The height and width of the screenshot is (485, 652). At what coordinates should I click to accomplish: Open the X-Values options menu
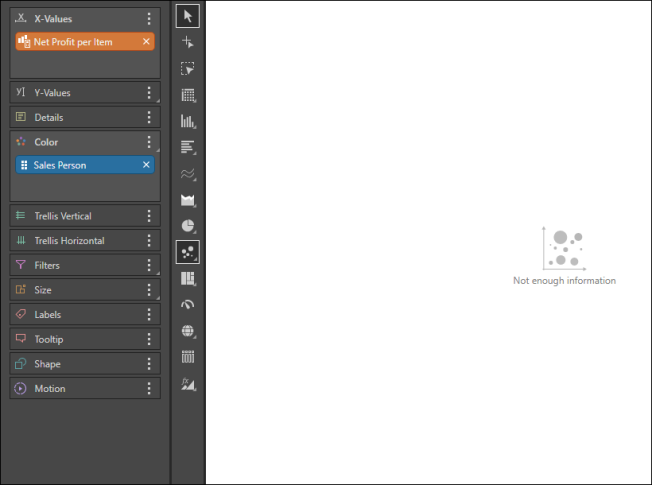tap(149, 19)
